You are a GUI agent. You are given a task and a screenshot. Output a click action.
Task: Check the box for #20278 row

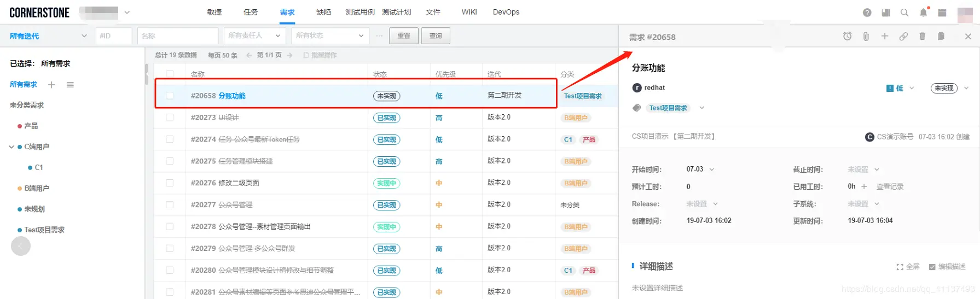[x=170, y=227]
